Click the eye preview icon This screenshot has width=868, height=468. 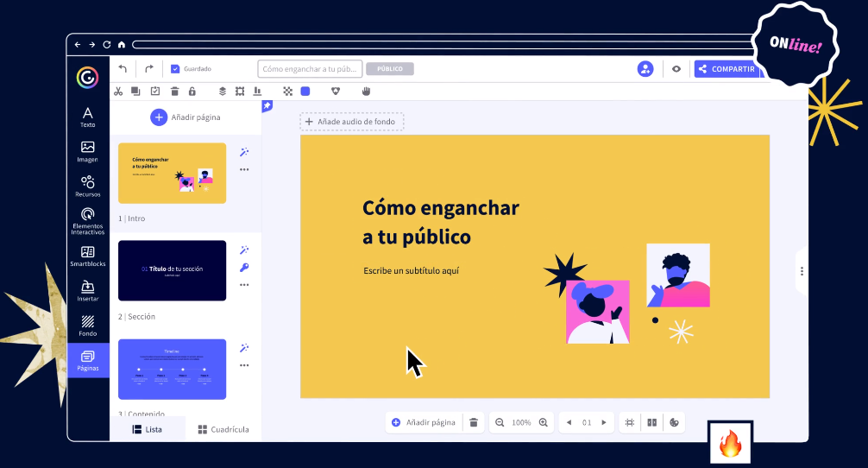(676, 69)
